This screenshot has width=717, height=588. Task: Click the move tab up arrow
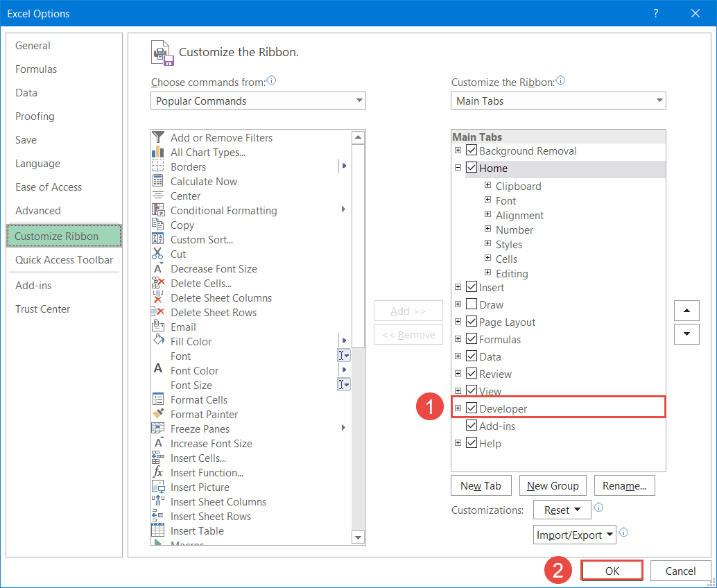point(686,310)
